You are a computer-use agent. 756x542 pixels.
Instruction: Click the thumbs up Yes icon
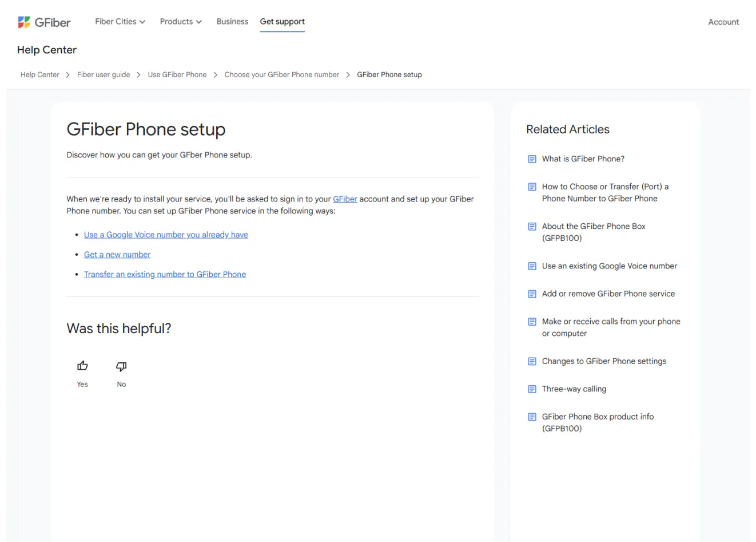(x=82, y=366)
